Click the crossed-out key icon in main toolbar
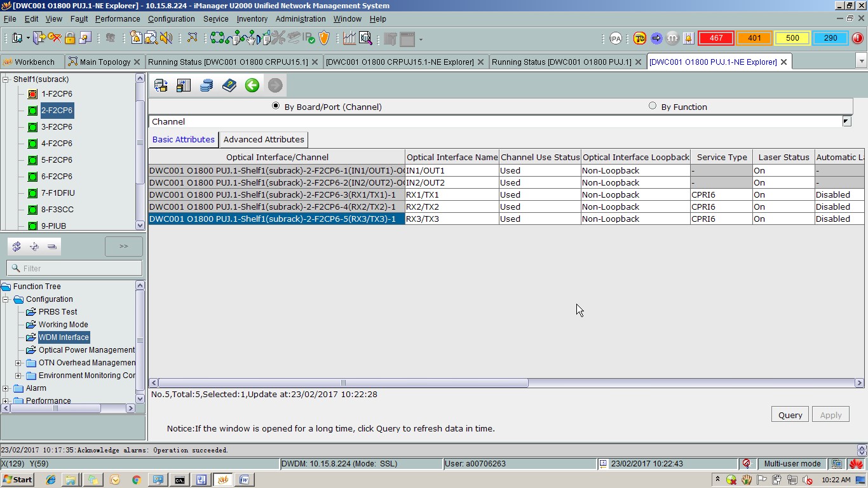This screenshot has width=868, height=488. click(55, 38)
